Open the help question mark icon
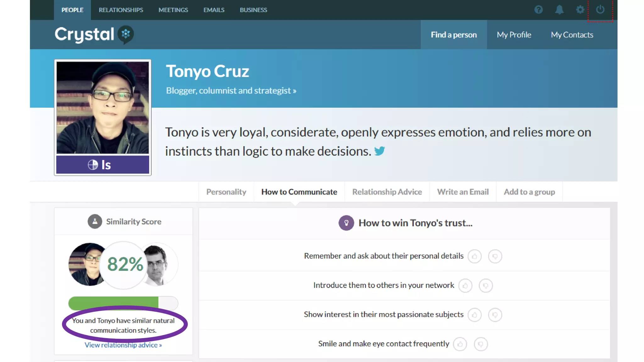The image size is (644, 362). (538, 10)
